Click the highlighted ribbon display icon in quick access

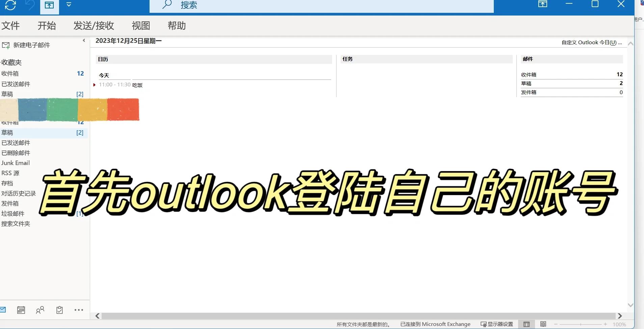coord(49,5)
